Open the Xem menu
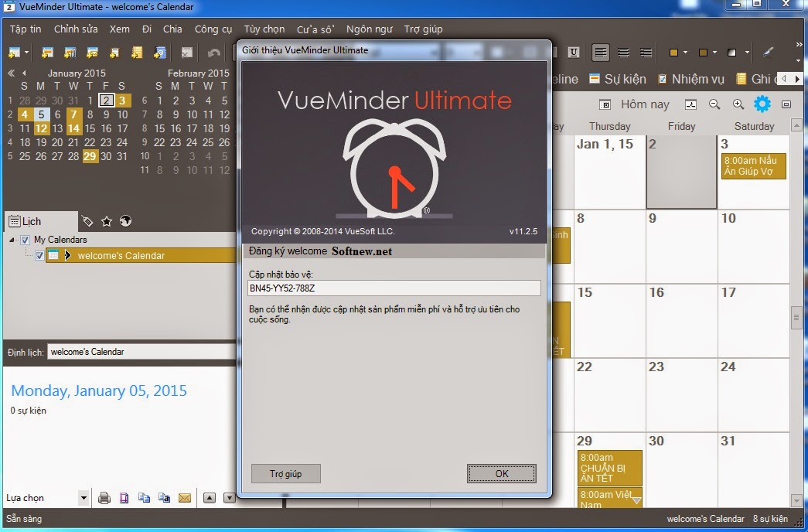The height and width of the screenshot is (532, 808). click(120, 29)
